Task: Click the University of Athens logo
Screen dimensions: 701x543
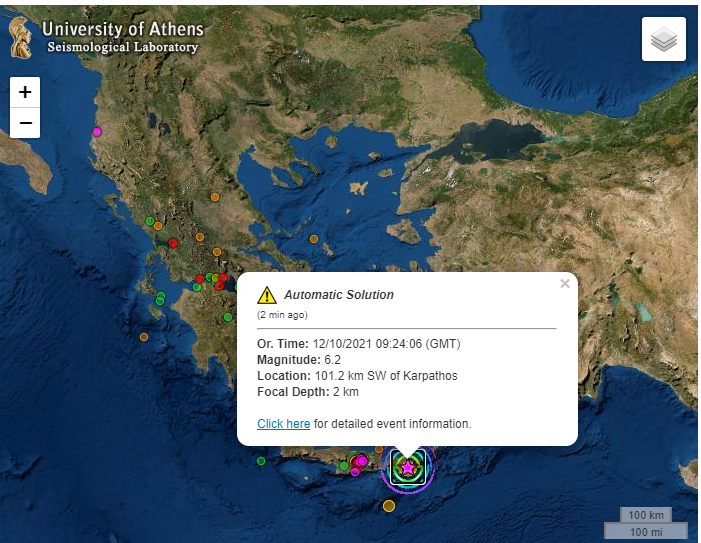Action: click(x=21, y=38)
